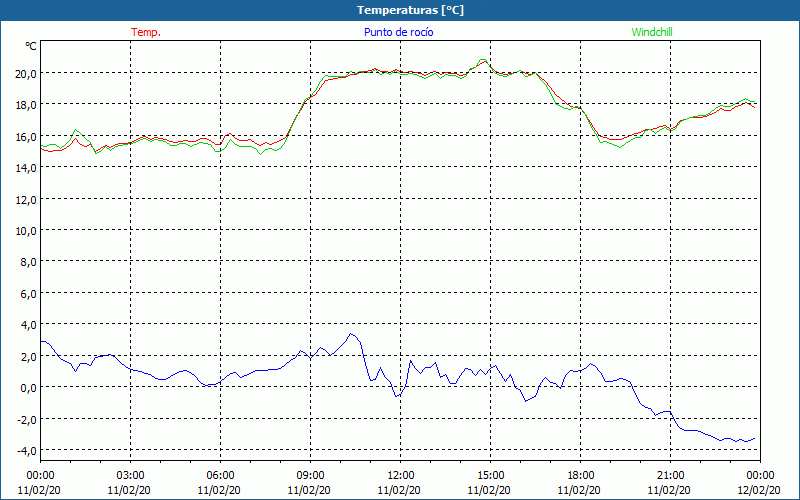
Task: Select the blue Punto de rocío legend label
Action: [398, 32]
